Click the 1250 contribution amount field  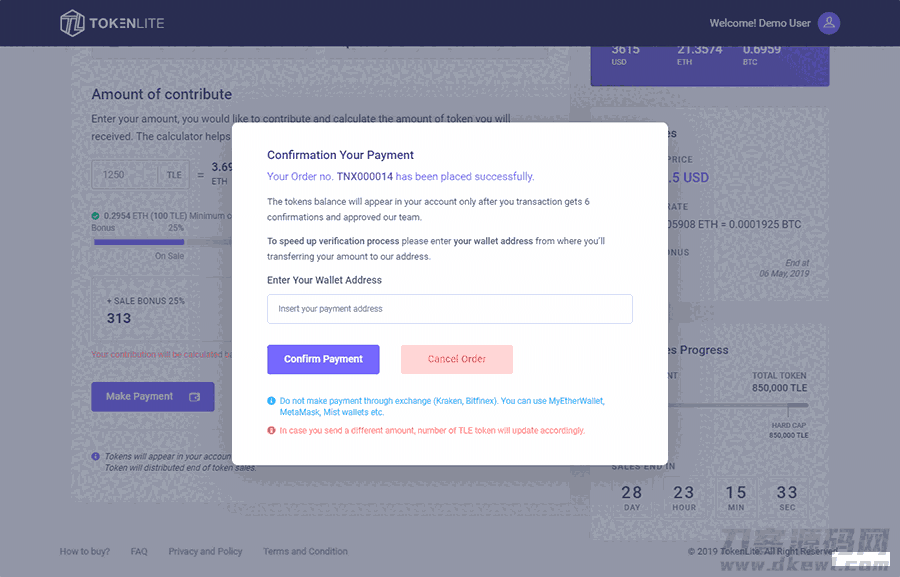tap(125, 175)
